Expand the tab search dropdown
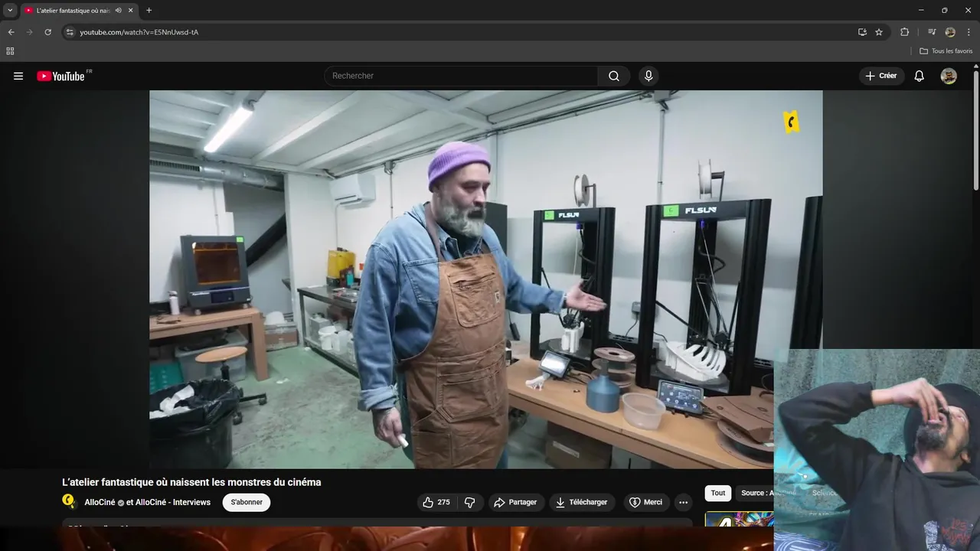This screenshot has width=980, height=551. click(x=10, y=11)
